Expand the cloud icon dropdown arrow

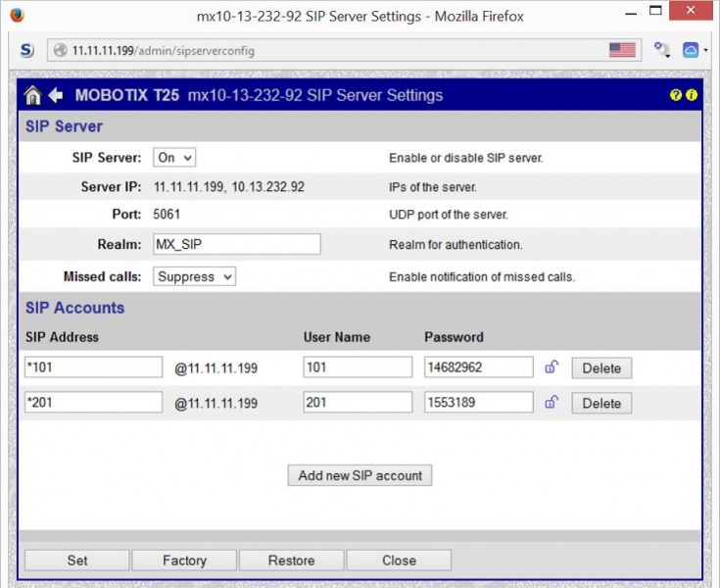pyautogui.click(x=705, y=50)
